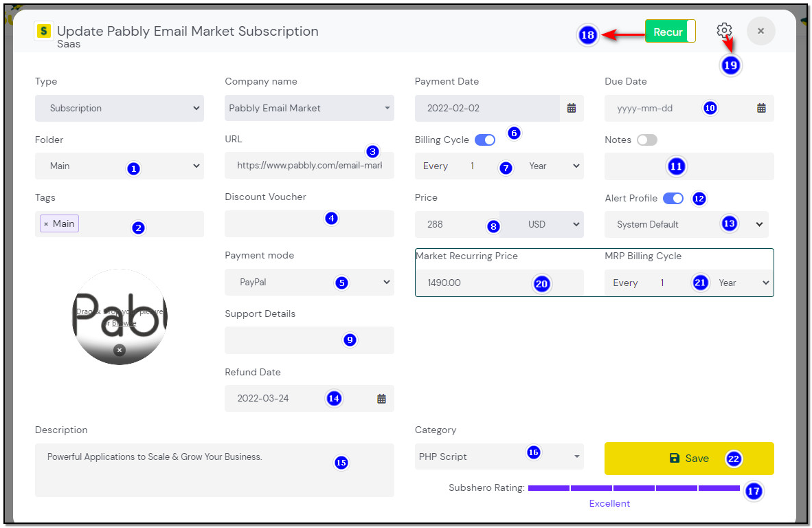Turn off the Billing Cycle toggle

(x=485, y=140)
